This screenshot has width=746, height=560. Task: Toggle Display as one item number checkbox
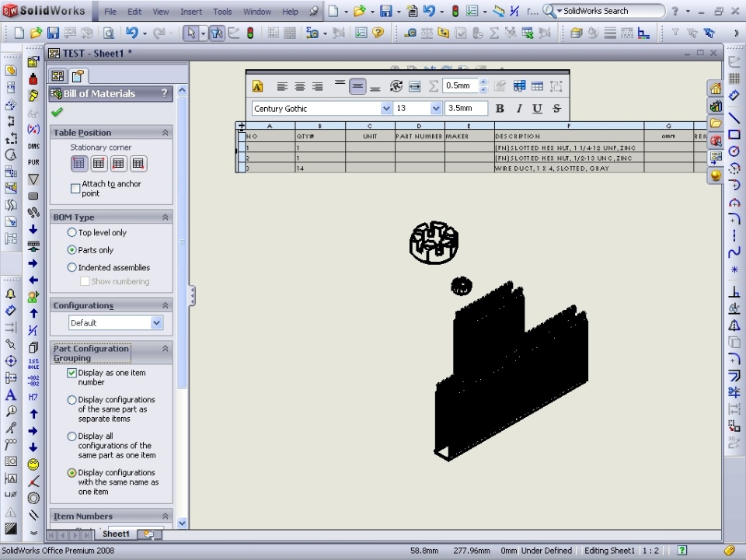71,373
